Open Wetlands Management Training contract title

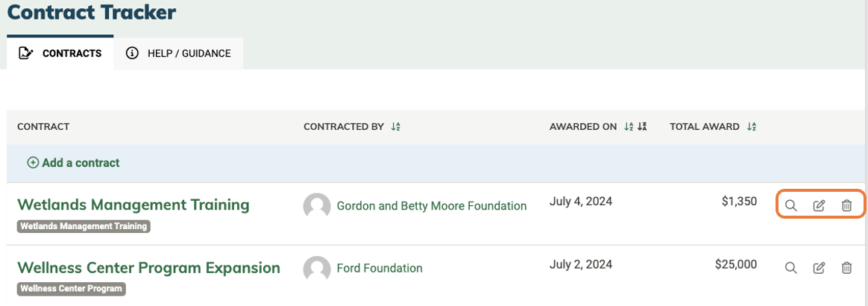tap(133, 204)
